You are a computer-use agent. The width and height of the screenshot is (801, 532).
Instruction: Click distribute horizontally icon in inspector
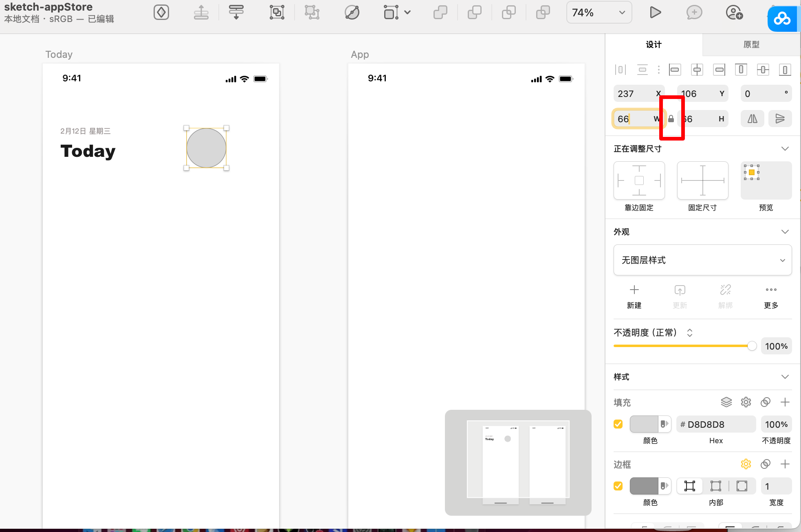620,70
